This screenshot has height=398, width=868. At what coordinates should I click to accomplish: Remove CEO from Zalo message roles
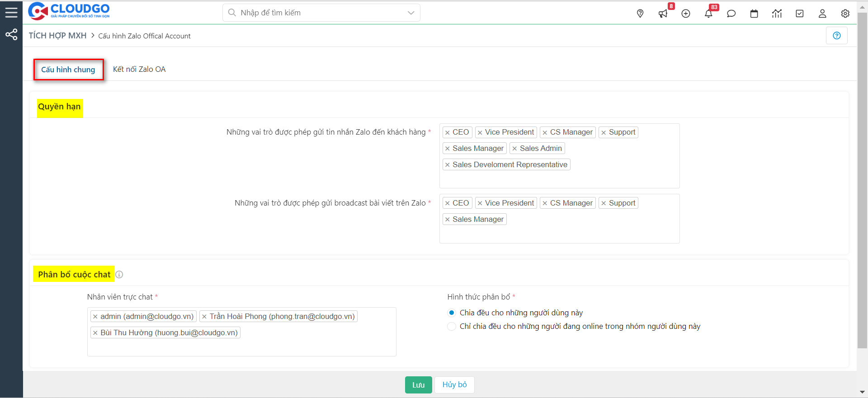(448, 132)
